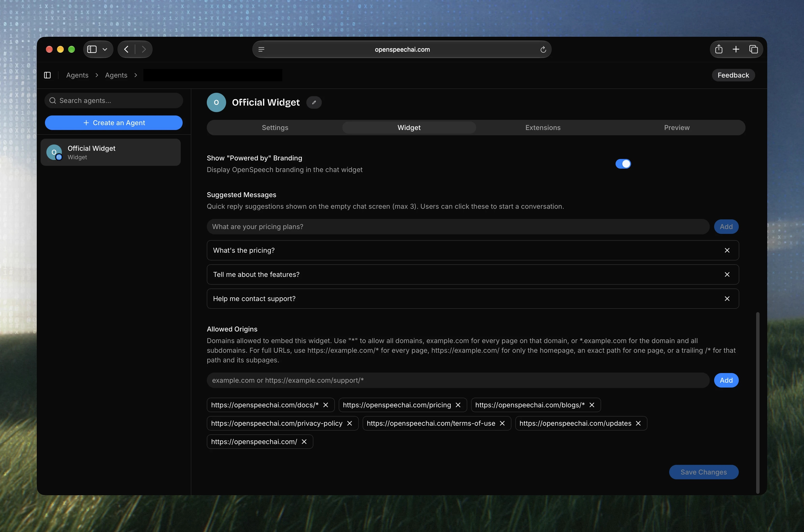The width and height of the screenshot is (804, 532).
Task: Remove the docs/* origin chip
Action: coord(326,405)
